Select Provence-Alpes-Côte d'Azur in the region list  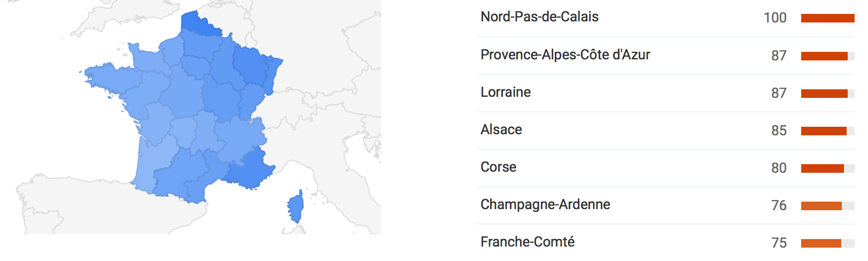coord(565,55)
